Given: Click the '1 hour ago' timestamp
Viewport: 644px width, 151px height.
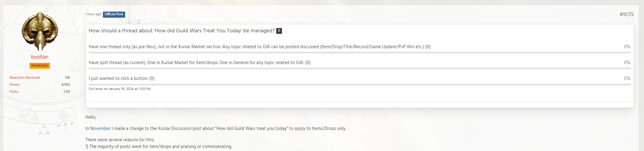Looking at the screenshot, I should point(93,14).
